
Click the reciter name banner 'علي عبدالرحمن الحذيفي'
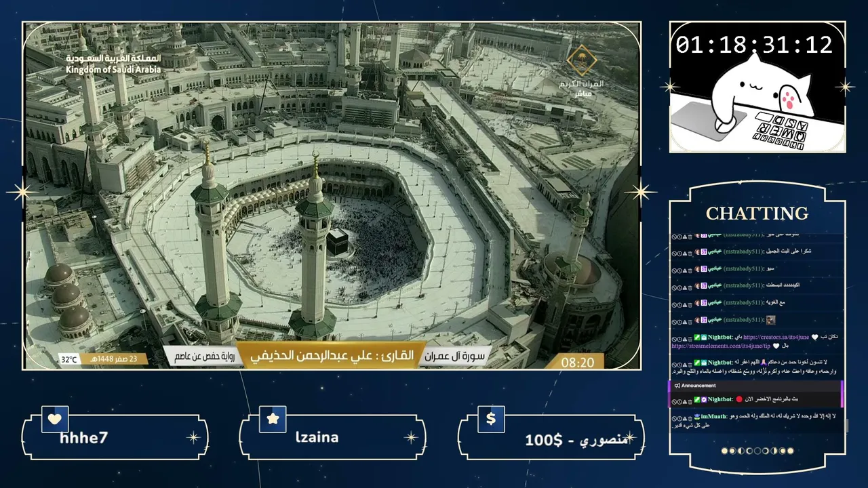click(x=332, y=356)
